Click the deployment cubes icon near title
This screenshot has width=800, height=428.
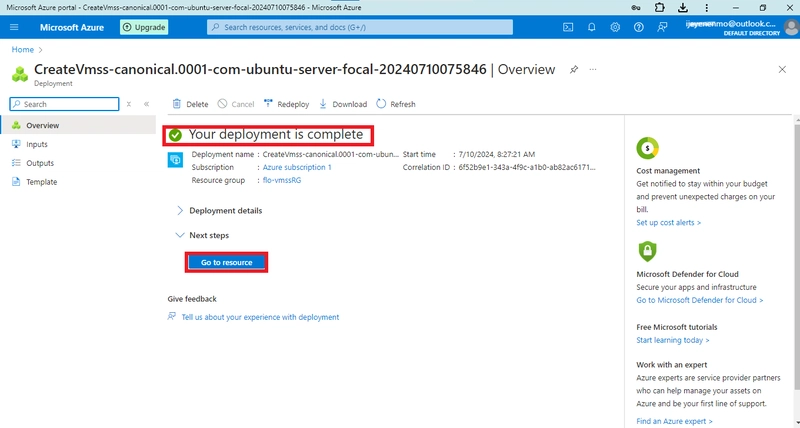pyautogui.click(x=20, y=74)
